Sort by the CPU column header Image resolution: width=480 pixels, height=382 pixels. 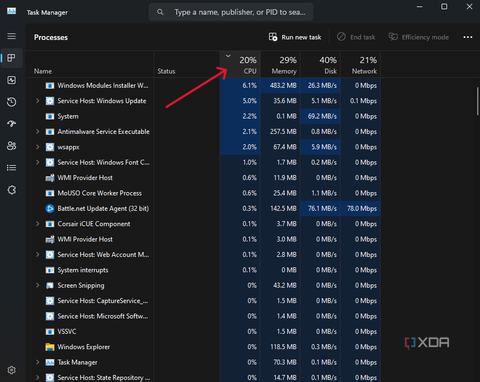pos(240,64)
